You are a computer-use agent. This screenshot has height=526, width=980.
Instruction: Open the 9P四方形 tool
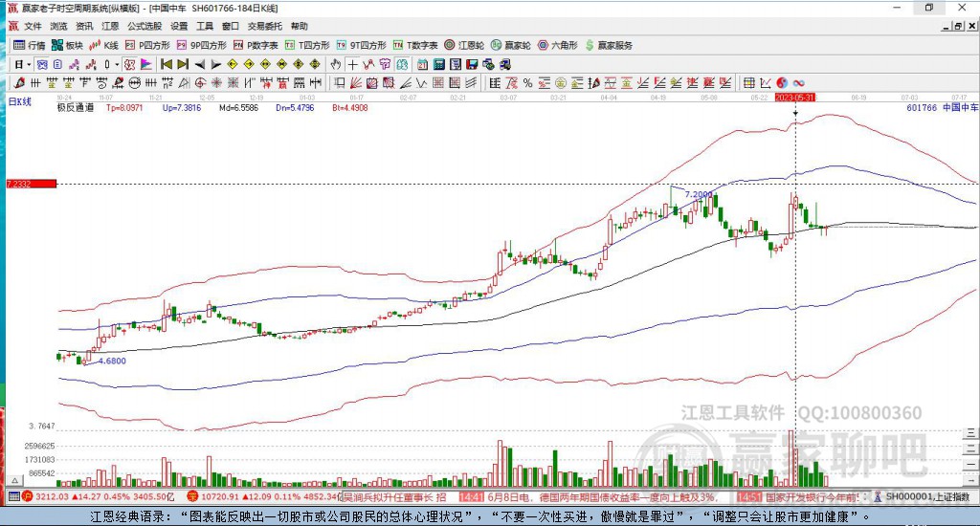(201, 45)
